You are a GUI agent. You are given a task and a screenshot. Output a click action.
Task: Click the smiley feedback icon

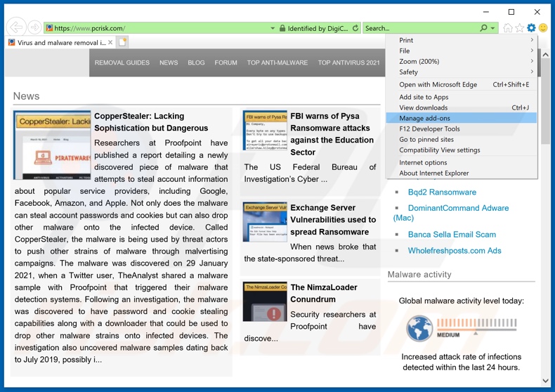point(543,27)
